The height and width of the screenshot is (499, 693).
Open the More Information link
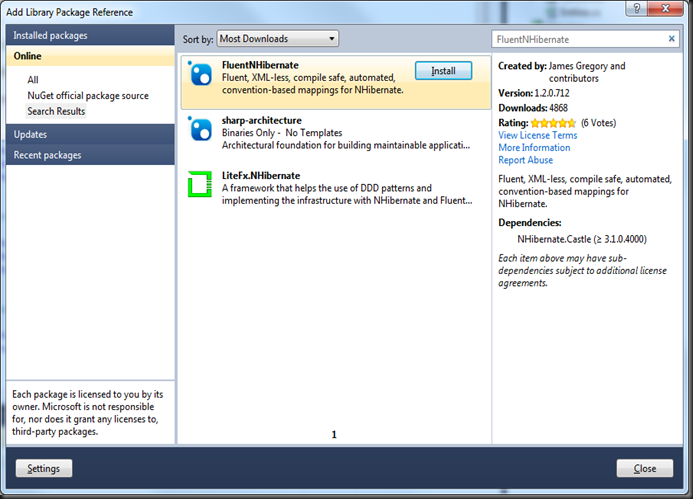[534, 148]
